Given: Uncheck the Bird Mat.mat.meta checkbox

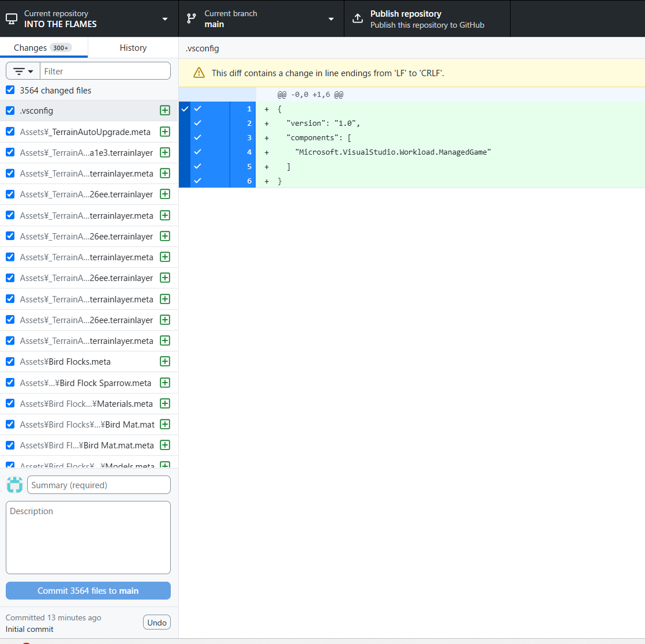Looking at the screenshot, I should tap(10, 445).
